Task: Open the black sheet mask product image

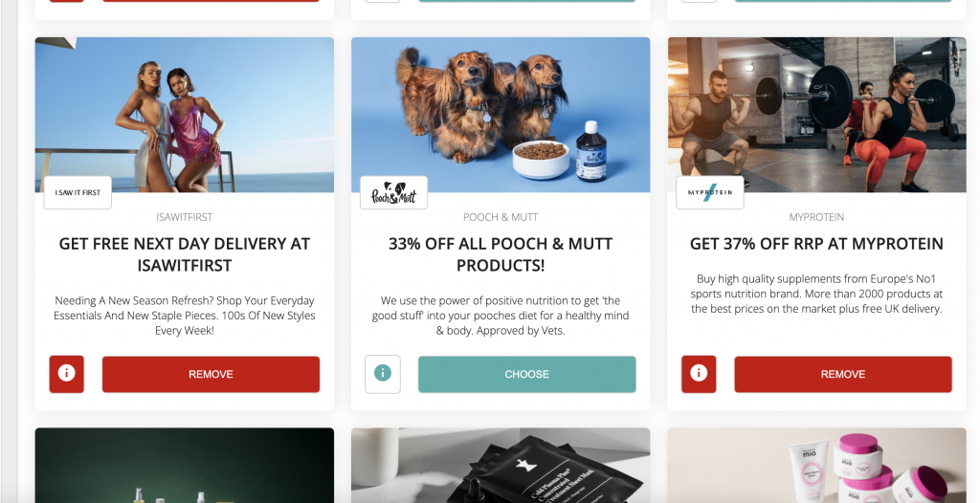Action: pos(501,466)
